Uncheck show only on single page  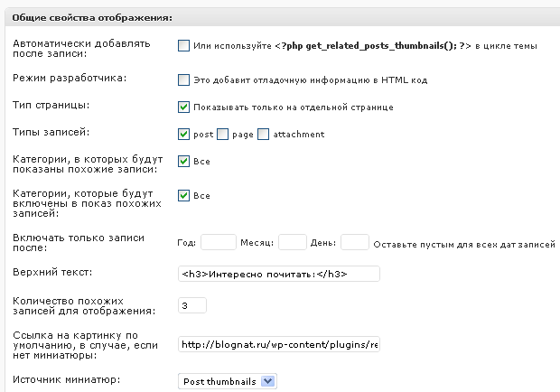[184, 107]
